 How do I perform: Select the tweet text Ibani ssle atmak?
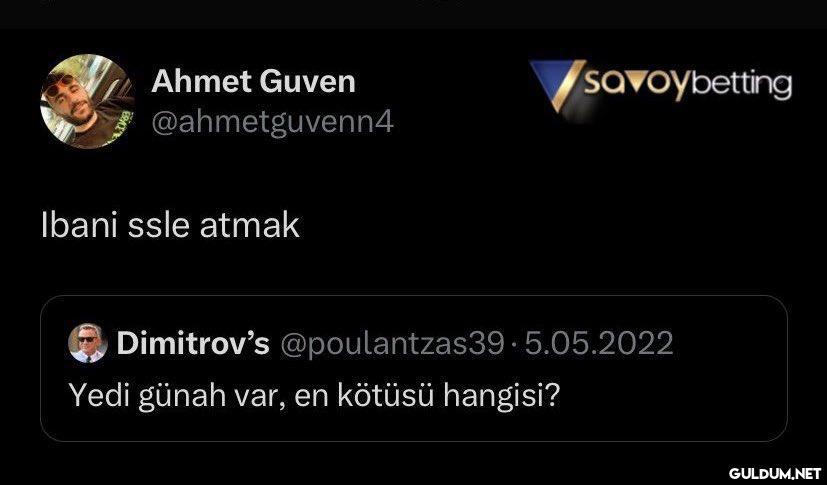tap(170, 226)
